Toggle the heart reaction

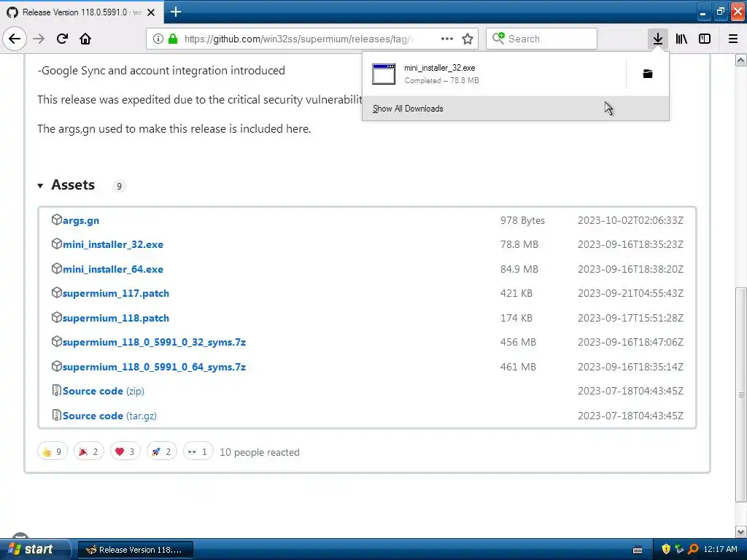click(x=125, y=451)
